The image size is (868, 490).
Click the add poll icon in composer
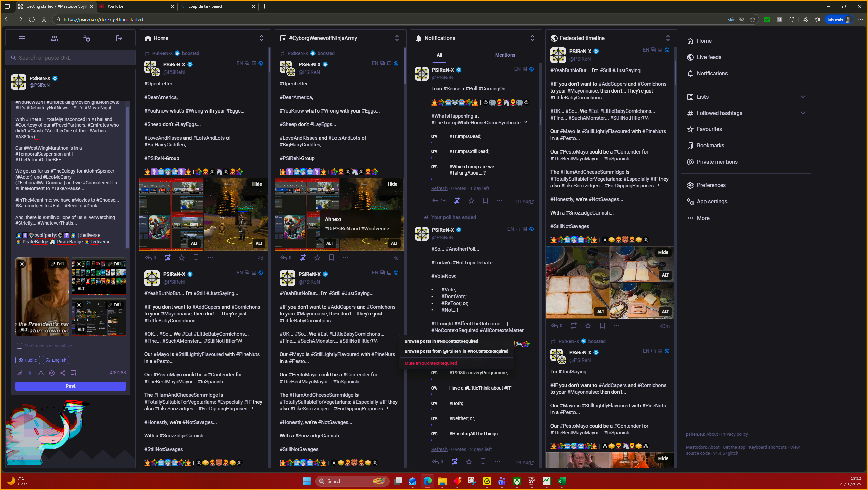(30, 373)
